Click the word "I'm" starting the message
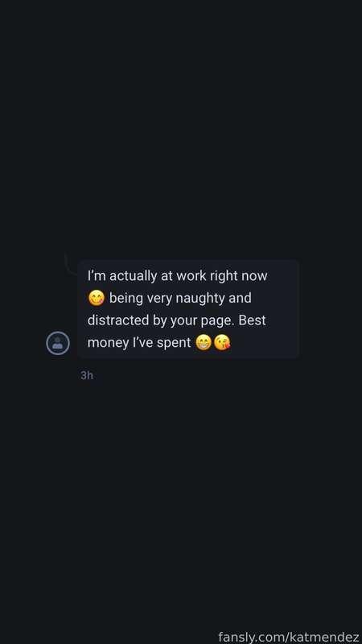This screenshot has height=644, width=362. [x=97, y=276]
